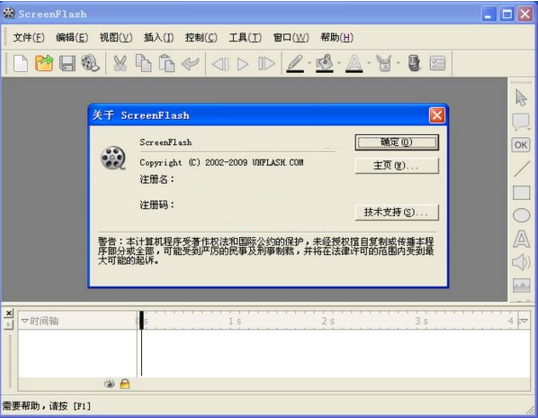This screenshot has width=538, height=418.
Task: Select the speech balloon tool
Action: [521, 122]
